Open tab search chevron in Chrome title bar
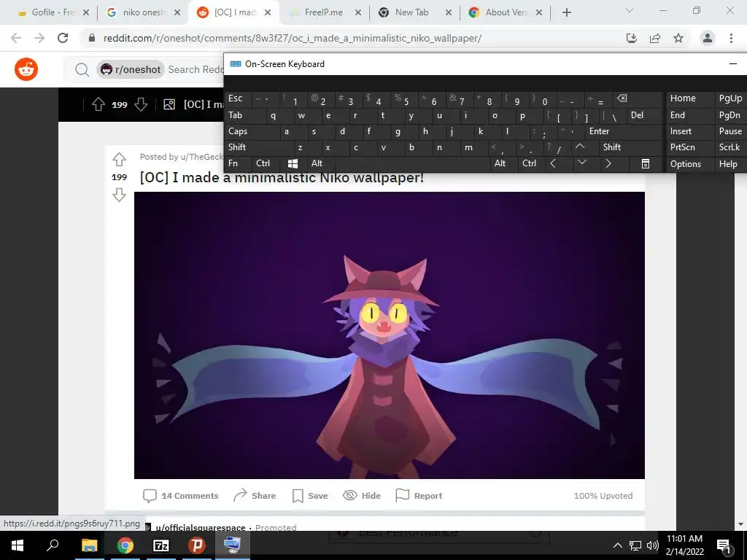The height and width of the screenshot is (560, 747). [630, 10]
